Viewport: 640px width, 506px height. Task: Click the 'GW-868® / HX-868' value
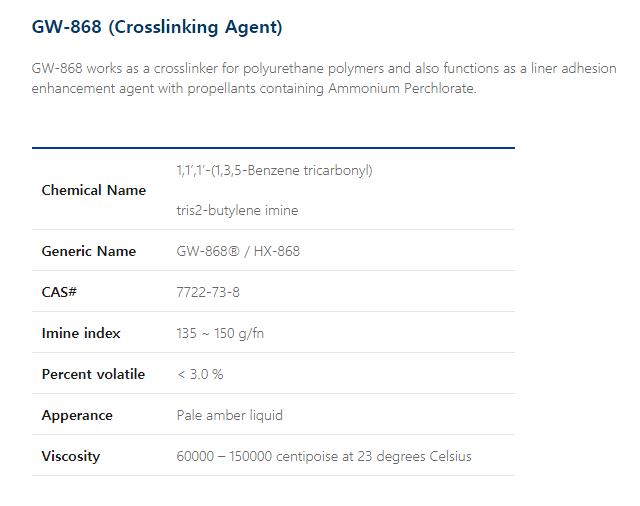pyautogui.click(x=237, y=251)
